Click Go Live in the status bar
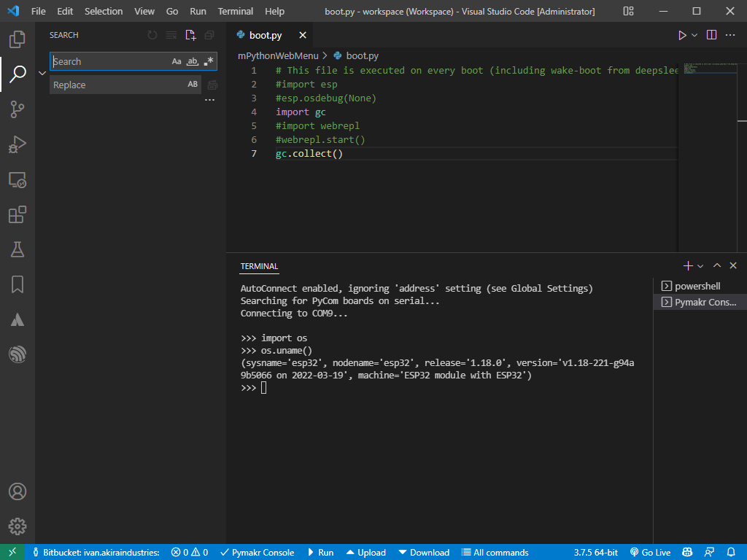Image resolution: width=747 pixels, height=560 pixels. pyautogui.click(x=649, y=552)
